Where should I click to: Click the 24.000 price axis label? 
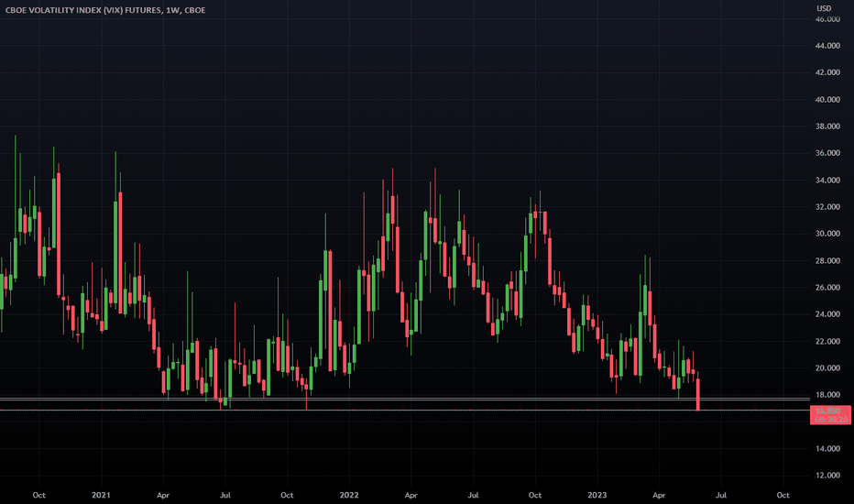pyautogui.click(x=827, y=314)
